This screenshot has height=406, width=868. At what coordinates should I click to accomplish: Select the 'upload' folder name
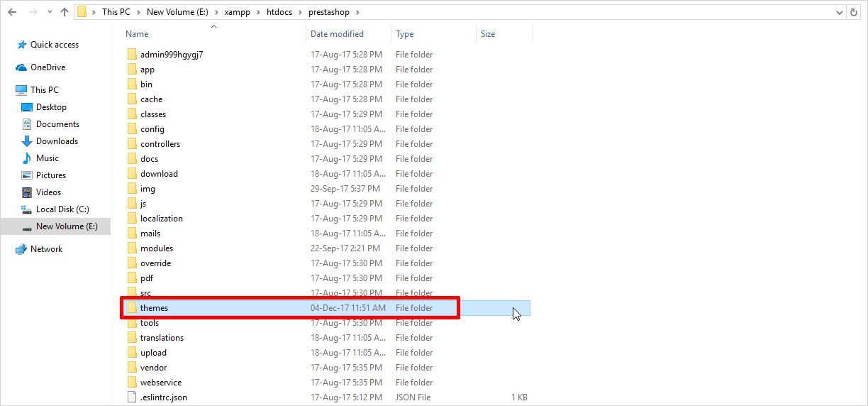coord(153,353)
